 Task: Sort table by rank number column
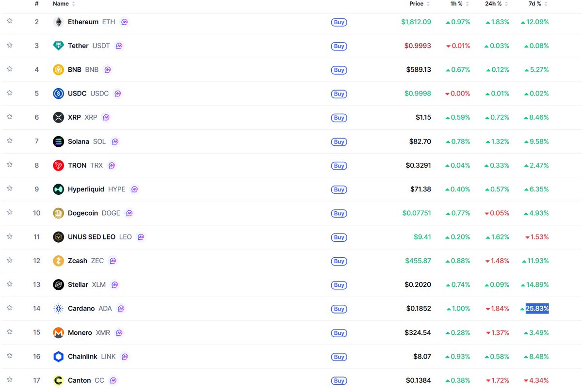(36, 3)
